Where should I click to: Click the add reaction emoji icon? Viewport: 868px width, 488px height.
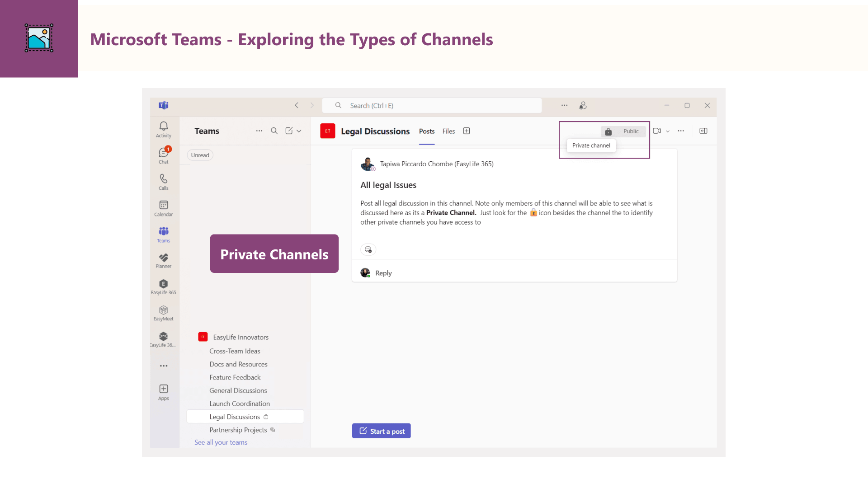tap(368, 249)
